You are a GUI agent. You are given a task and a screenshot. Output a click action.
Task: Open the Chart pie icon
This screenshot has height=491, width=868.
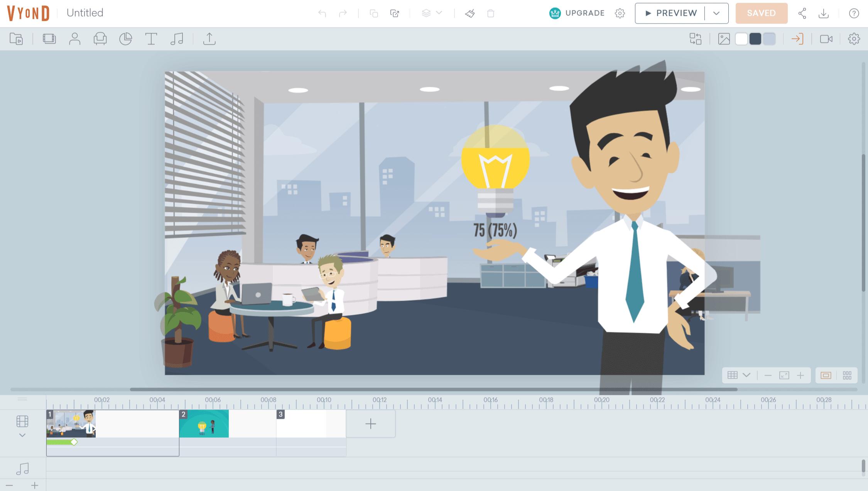(x=125, y=39)
